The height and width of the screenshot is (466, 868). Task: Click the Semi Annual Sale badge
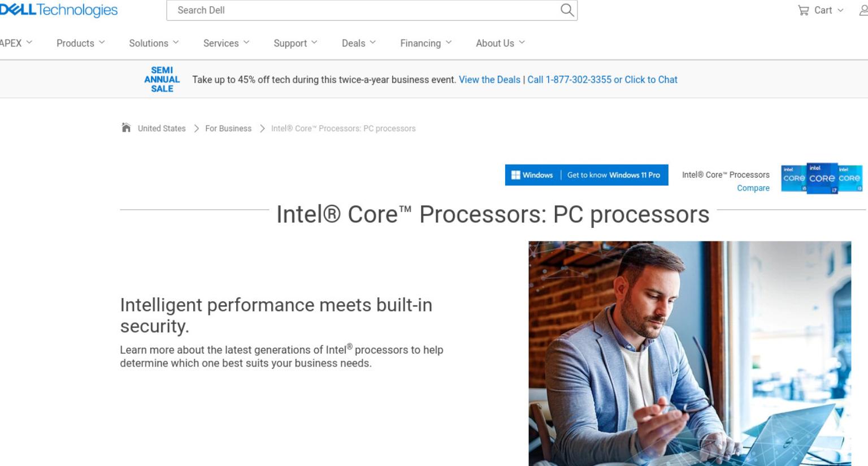coord(162,79)
